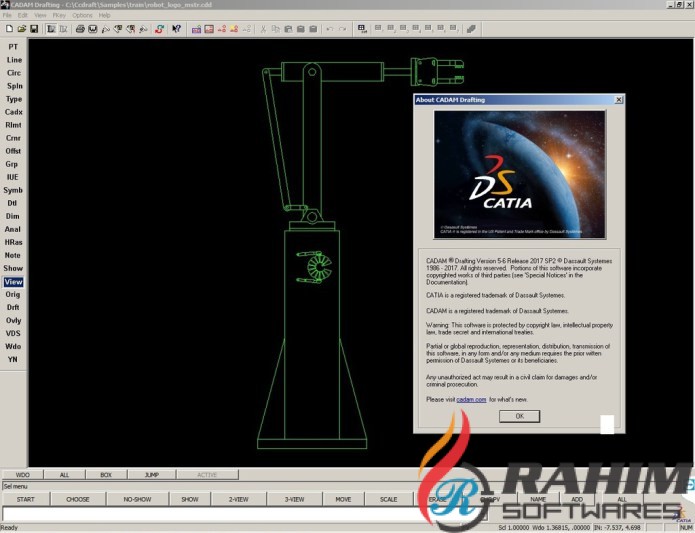This screenshot has height=533, width=695.
Task: Select the Line tool in left panel
Action: point(13,60)
